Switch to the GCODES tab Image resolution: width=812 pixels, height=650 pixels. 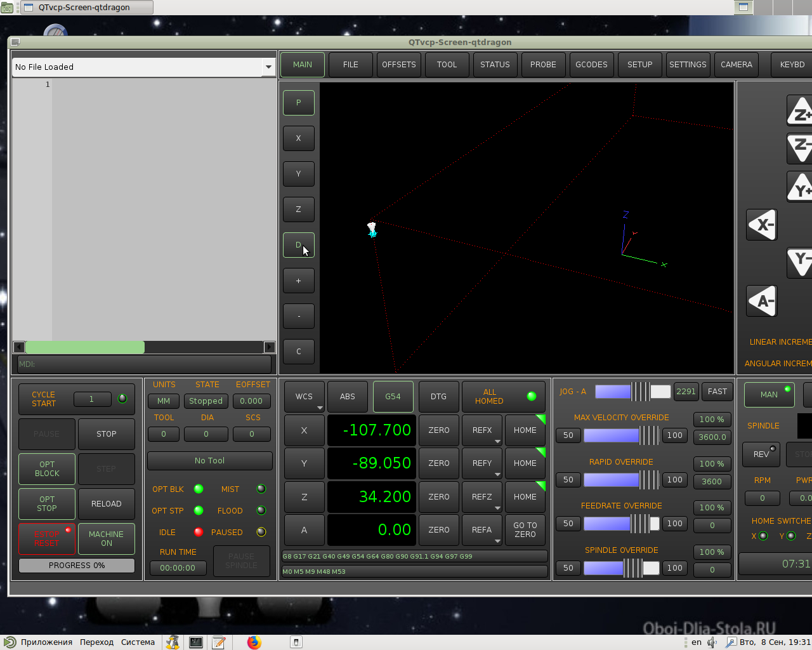591,65
